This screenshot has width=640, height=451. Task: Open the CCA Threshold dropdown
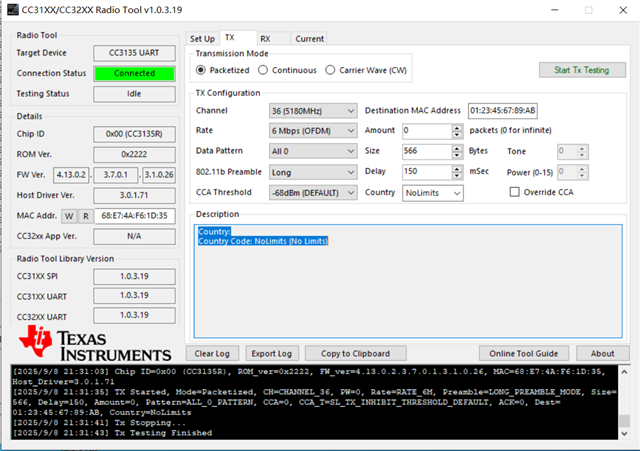coord(313,193)
